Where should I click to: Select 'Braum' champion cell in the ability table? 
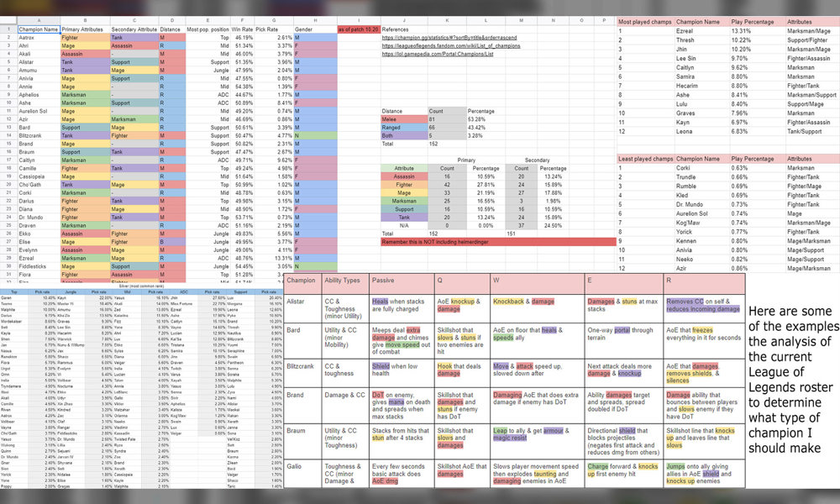click(302, 441)
